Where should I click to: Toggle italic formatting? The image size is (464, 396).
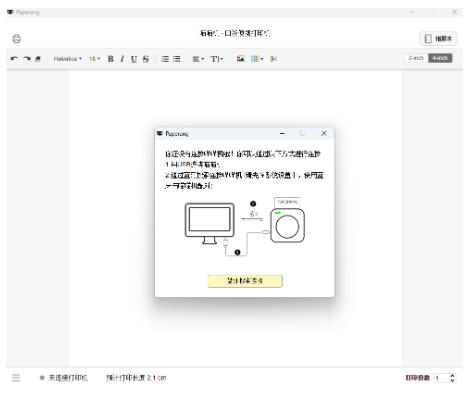tap(122, 59)
